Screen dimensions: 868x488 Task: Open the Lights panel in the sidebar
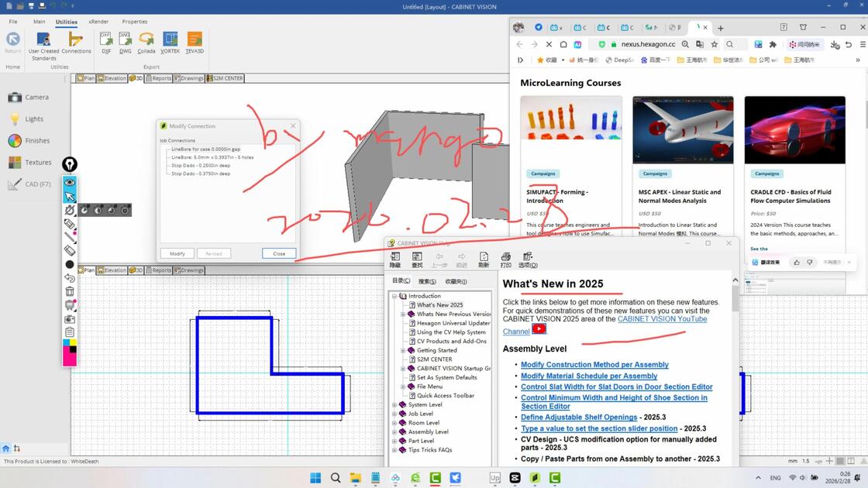point(26,119)
